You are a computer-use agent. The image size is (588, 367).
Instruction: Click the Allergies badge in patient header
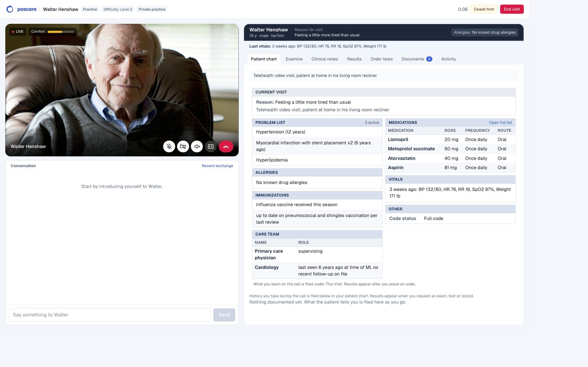point(484,32)
